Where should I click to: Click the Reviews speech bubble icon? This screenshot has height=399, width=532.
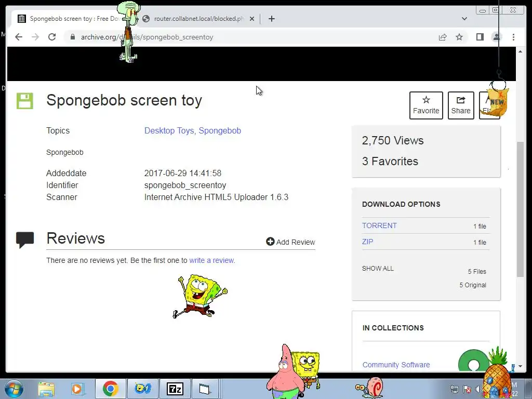[x=25, y=240]
